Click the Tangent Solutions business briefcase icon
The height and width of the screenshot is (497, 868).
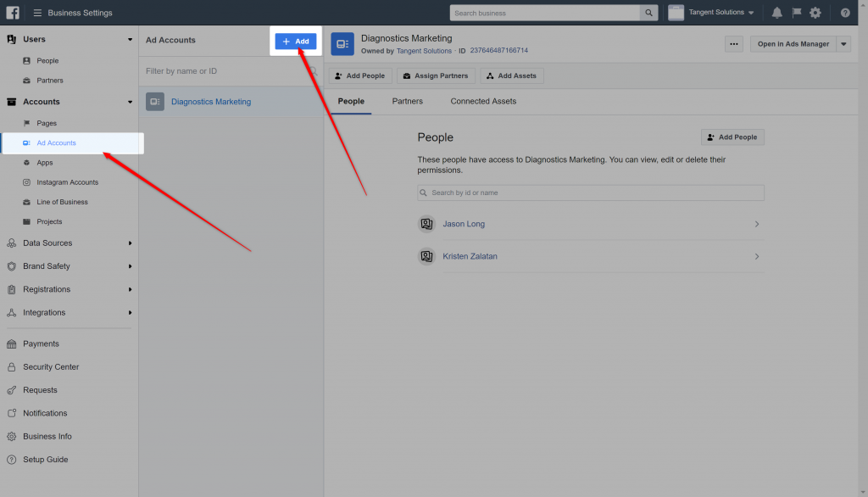pos(676,13)
